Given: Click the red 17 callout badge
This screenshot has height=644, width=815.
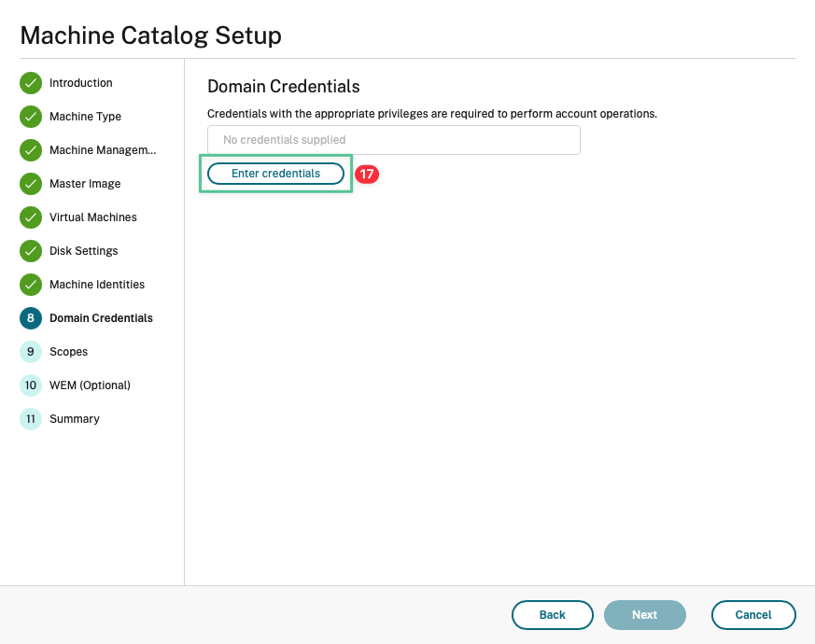Looking at the screenshot, I should 367,175.
